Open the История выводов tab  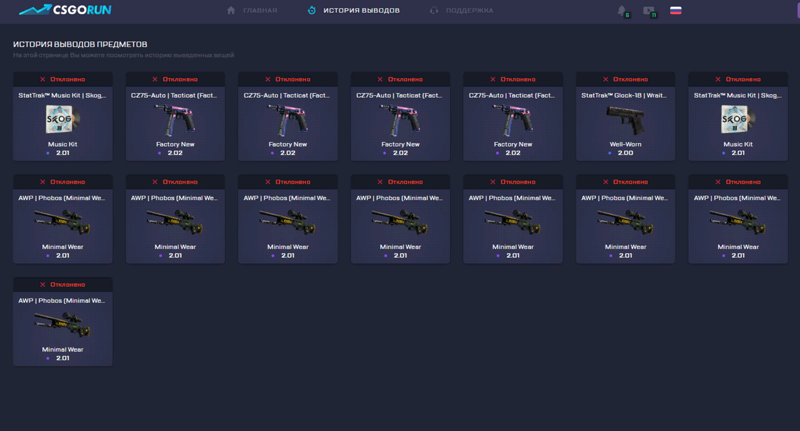pos(361,11)
